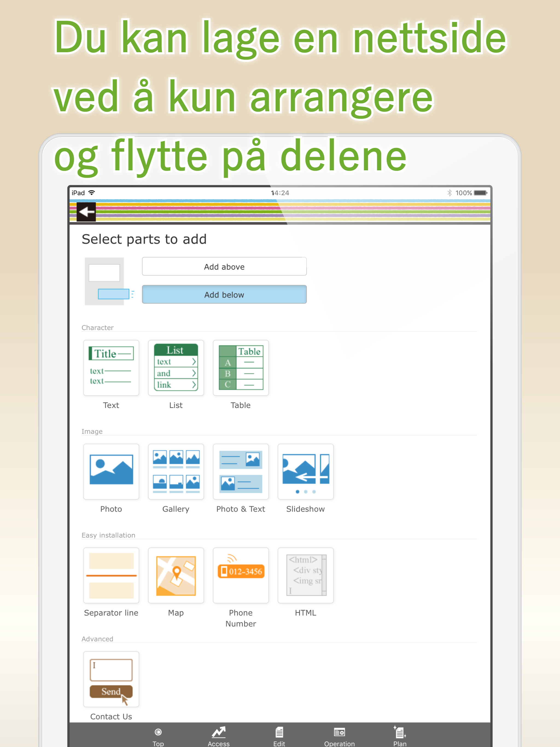
Task: Select the Phone Number part
Action: 240,575
